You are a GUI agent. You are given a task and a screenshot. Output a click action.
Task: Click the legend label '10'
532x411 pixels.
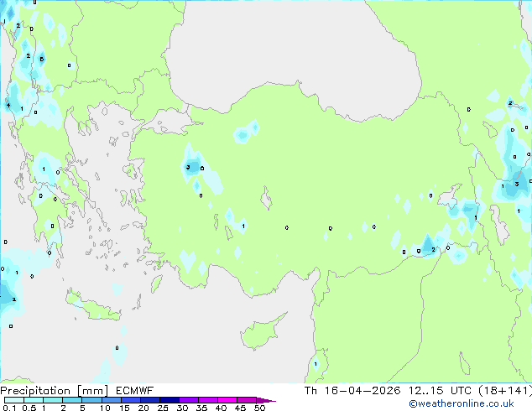coord(105,408)
